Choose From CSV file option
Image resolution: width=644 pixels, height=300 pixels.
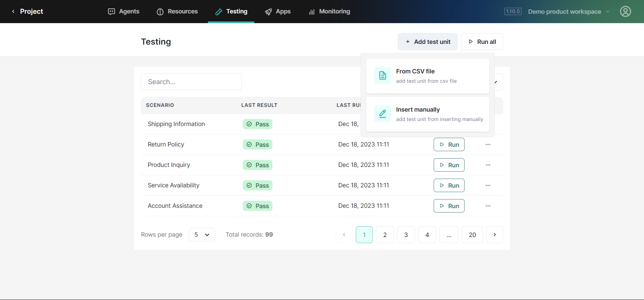(x=427, y=76)
